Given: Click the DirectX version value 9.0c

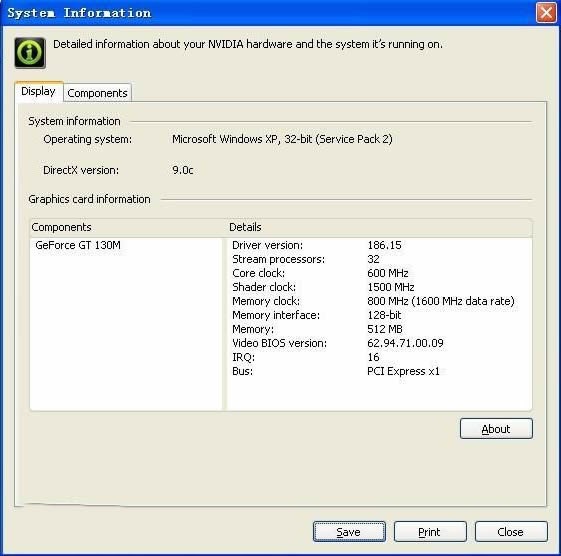Looking at the screenshot, I should (183, 170).
